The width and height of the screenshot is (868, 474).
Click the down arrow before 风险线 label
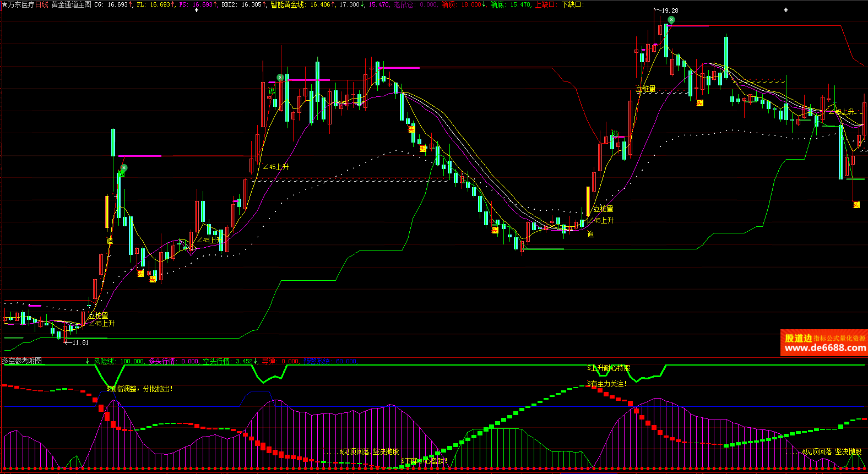tap(87, 362)
